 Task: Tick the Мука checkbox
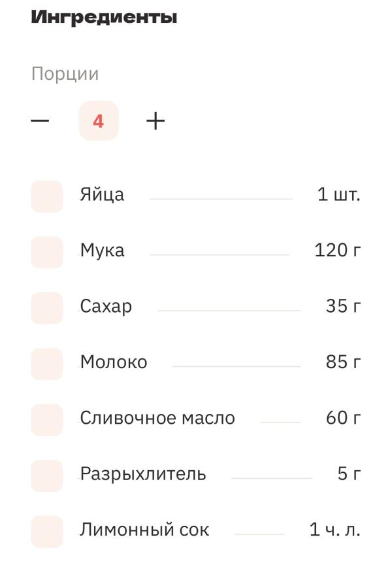click(47, 252)
